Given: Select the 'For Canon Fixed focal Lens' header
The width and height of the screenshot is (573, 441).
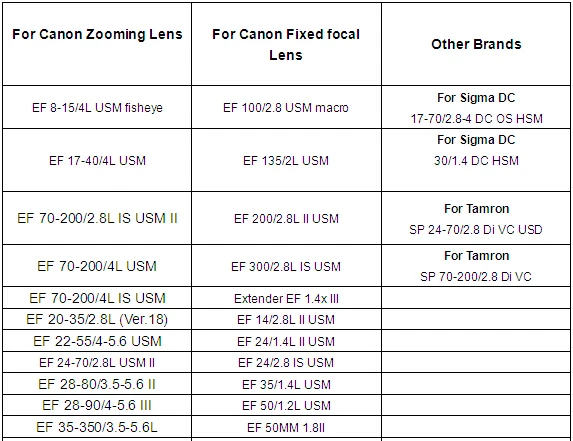Looking at the screenshot, I should [x=286, y=45].
